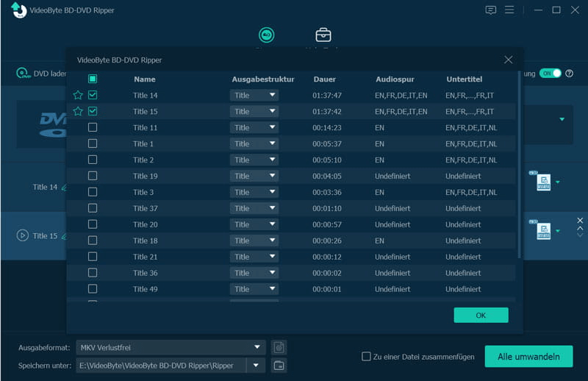
Task: Select Title 14 in main window list
Action: [45, 187]
